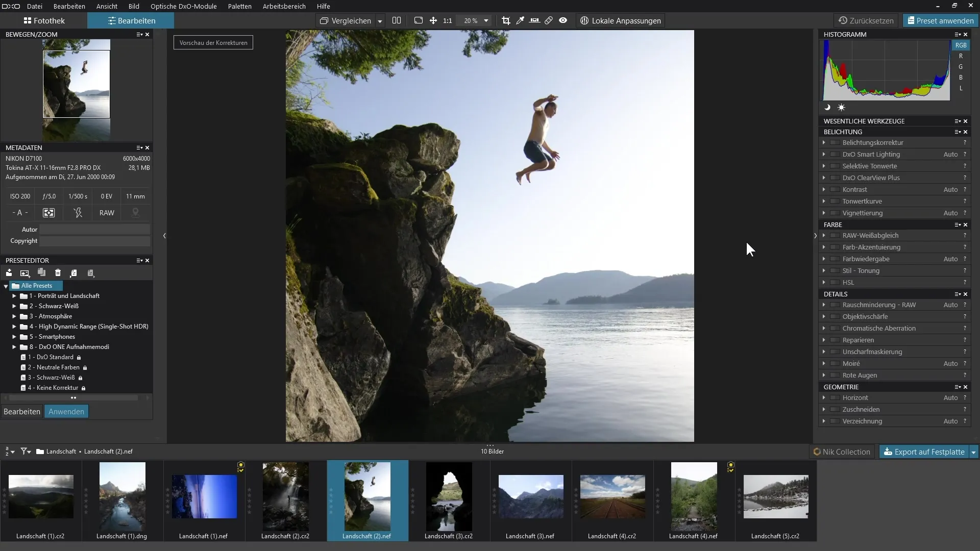Select the repair bandage tool
This screenshot has width=980, height=551.
pos(549,20)
